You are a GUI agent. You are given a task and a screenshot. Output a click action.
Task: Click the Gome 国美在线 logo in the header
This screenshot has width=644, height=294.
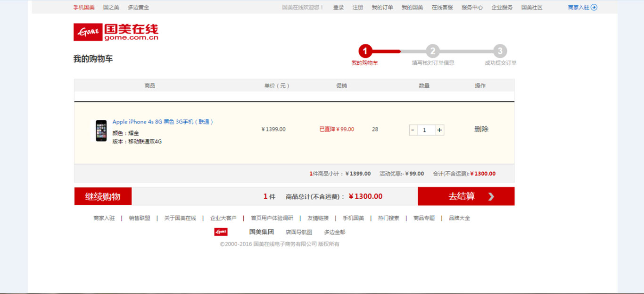coord(116,32)
